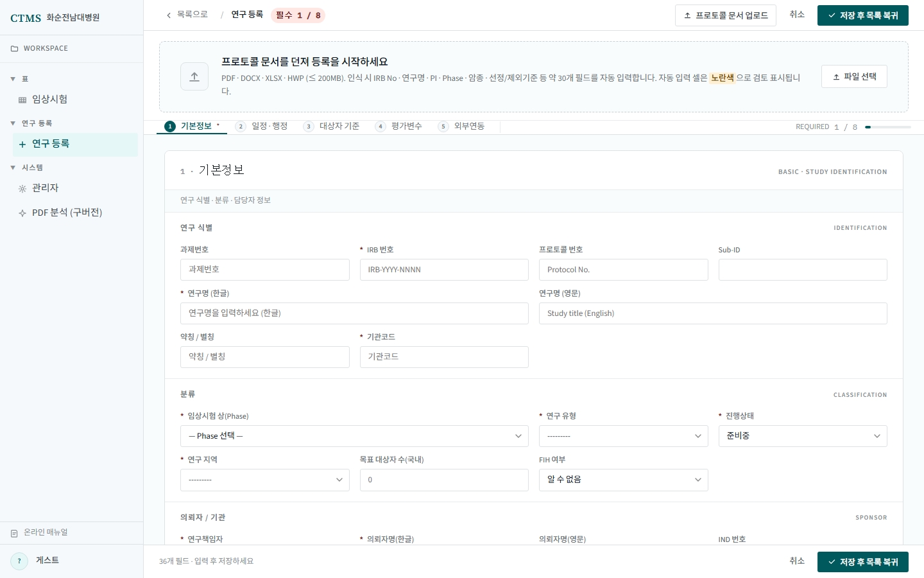This screenshot has width=924, height=578.
Task: Click the question mark guest avatar
Action: (19, 561)
